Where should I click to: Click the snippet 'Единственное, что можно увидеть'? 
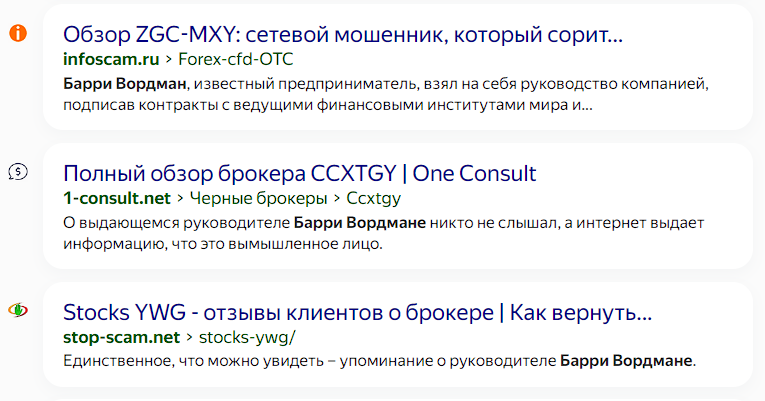[x=380, y=361]
